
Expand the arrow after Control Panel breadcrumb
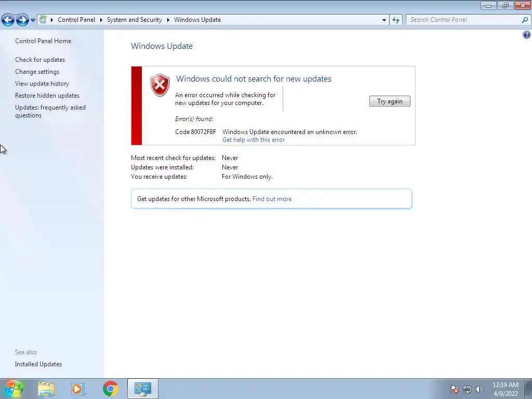[101, 20]
